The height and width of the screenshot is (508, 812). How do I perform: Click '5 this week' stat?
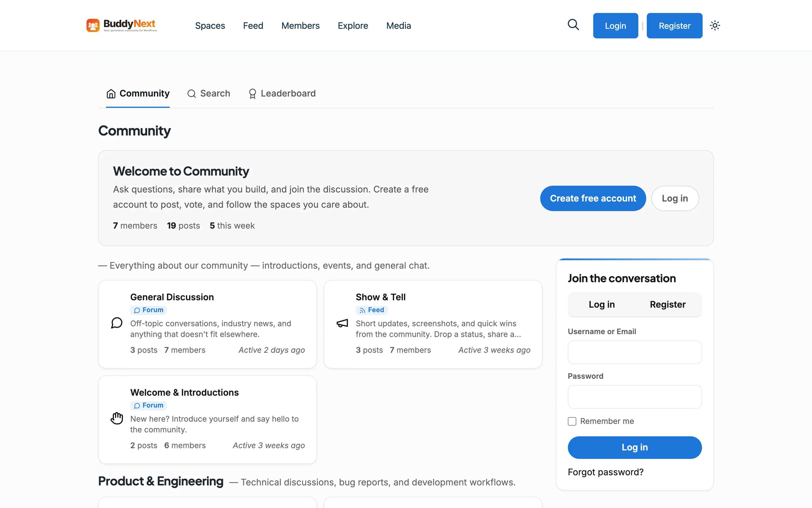tap(232, 225)
